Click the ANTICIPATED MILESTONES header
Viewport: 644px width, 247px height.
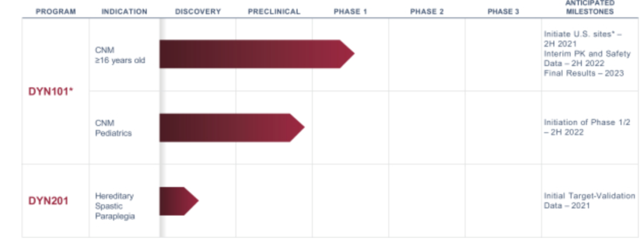click(x=589, y=8)
